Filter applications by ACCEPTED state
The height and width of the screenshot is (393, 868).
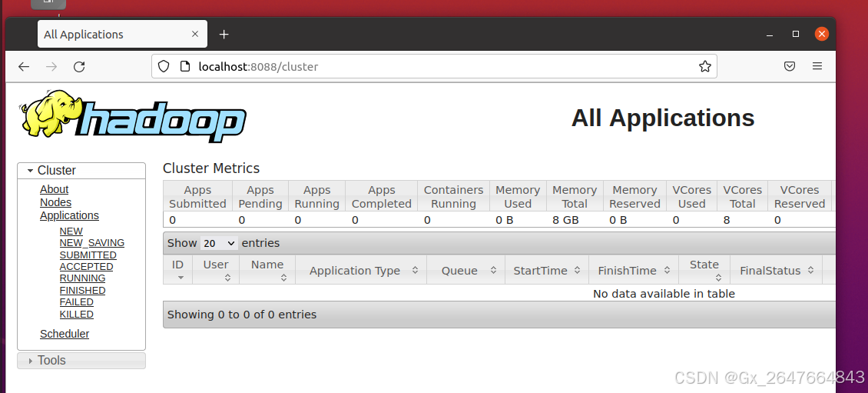pos(86,267)
